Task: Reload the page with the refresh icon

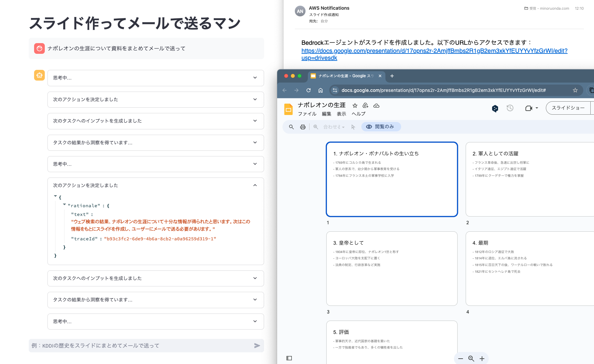Action: click(308, 90)
